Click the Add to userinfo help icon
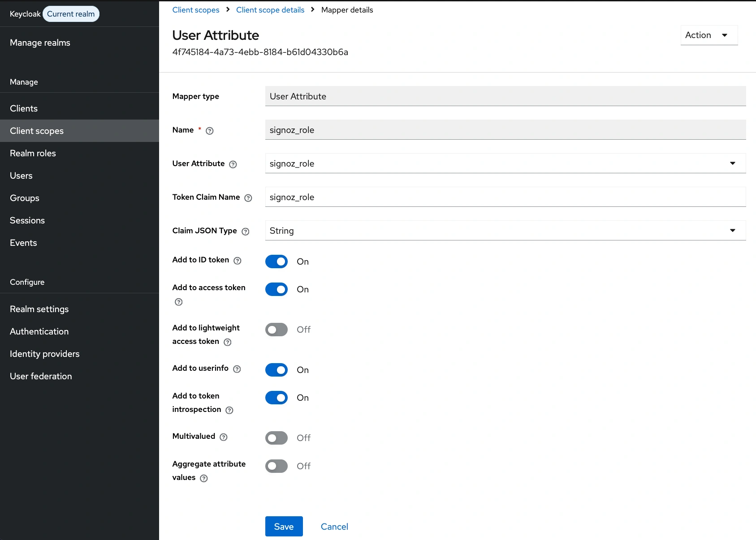Viewport: 756px width, 540px height. pyautogui.click(x=237, y=369)
